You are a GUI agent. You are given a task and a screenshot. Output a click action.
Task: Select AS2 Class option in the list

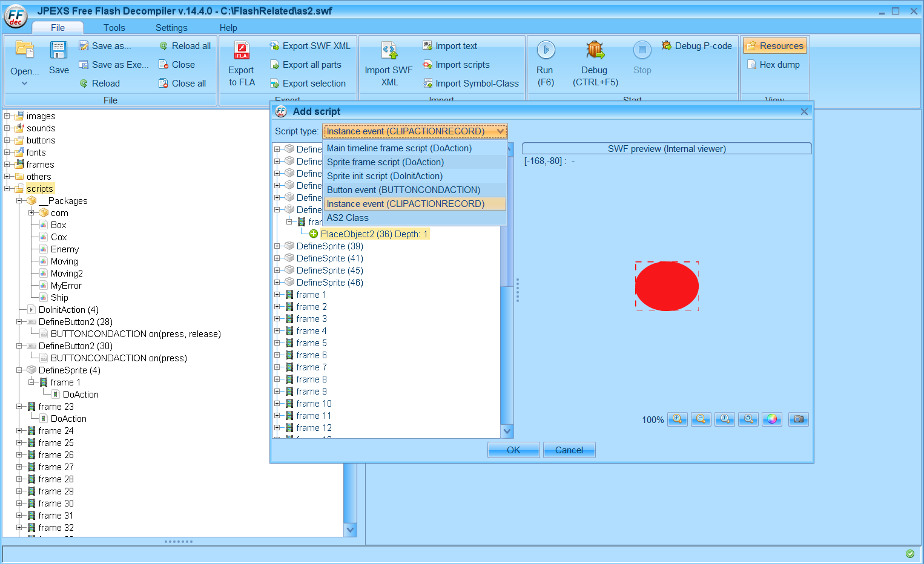pyautogui.click(x=415, y=218)
